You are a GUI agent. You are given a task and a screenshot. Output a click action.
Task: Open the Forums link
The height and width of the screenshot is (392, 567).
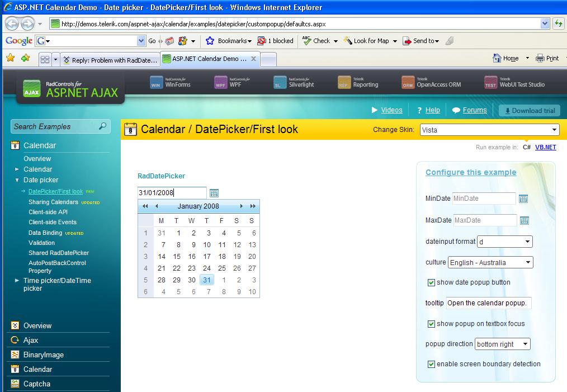pos(475,110)
